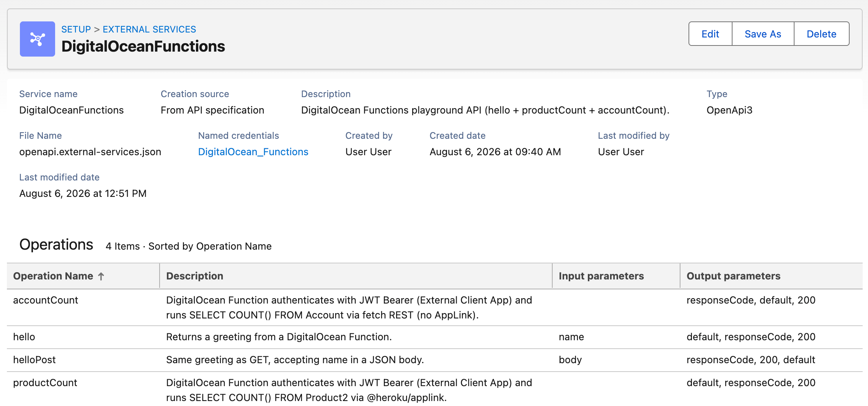Click '4 Items · Sorted by Operation Name' text
Image resolution: width=868 pixels, height=406 pixels.
[189, 246]
